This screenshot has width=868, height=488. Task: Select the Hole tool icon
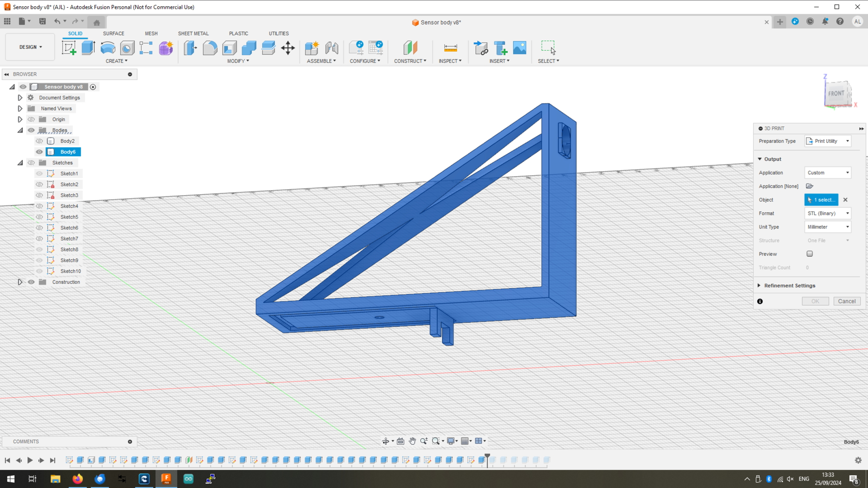tap(127, 48)
